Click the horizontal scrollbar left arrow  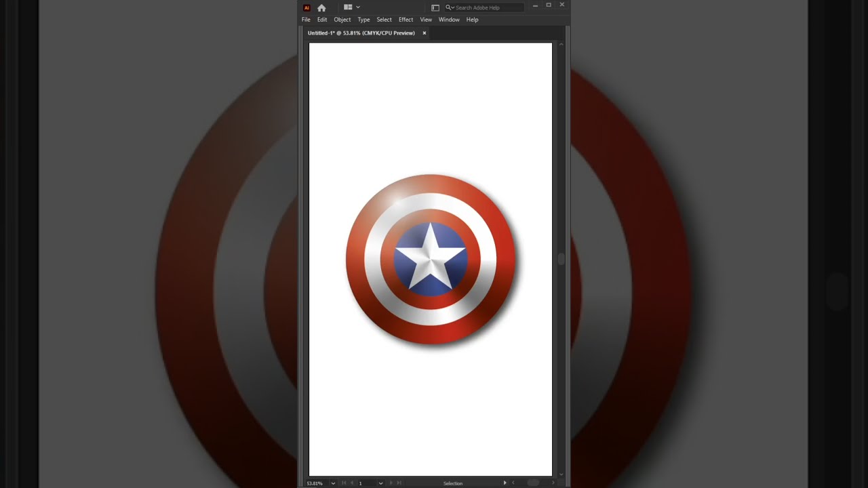(x=513, y=483)
